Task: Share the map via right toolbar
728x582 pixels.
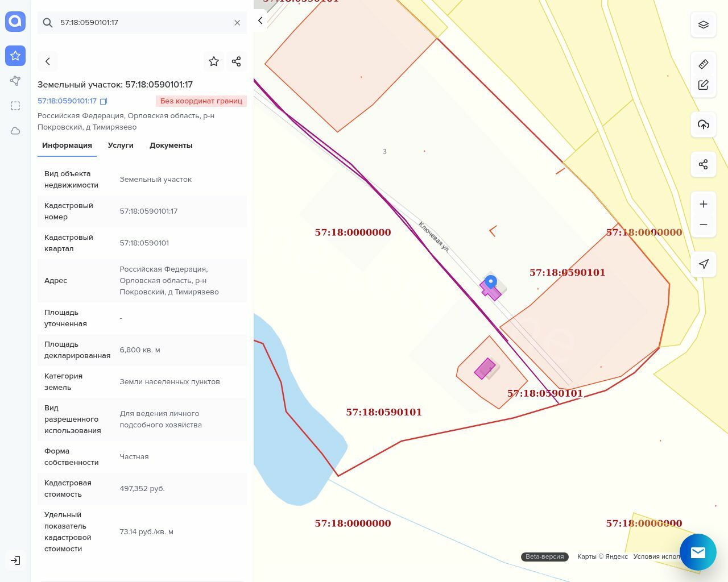Action: pos(703,164)
